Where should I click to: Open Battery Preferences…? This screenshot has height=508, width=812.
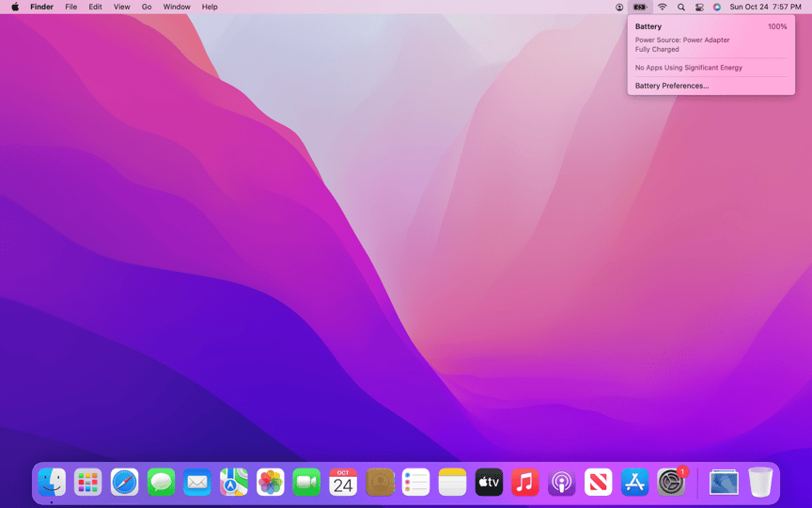pos(672,86)
